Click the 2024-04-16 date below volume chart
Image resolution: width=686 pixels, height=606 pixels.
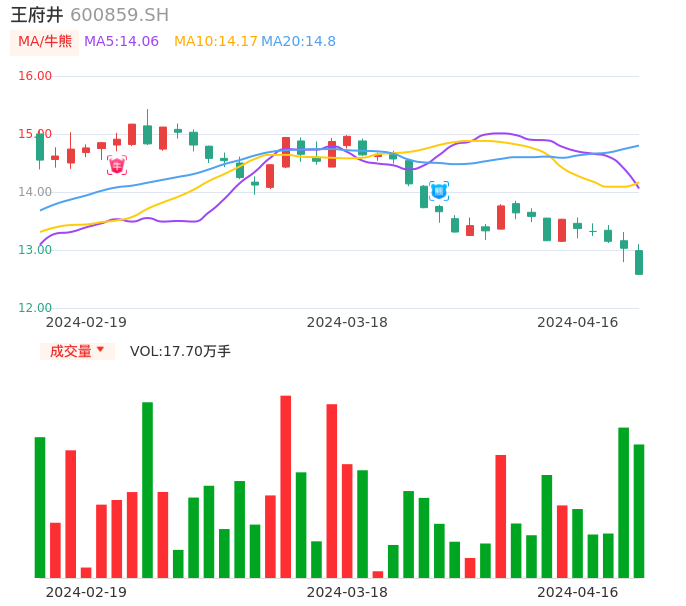coord(577,592)
